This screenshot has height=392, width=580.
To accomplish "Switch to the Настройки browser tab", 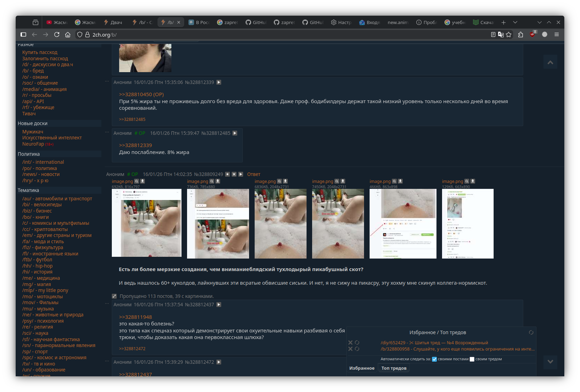I will [x=341, y=22].
